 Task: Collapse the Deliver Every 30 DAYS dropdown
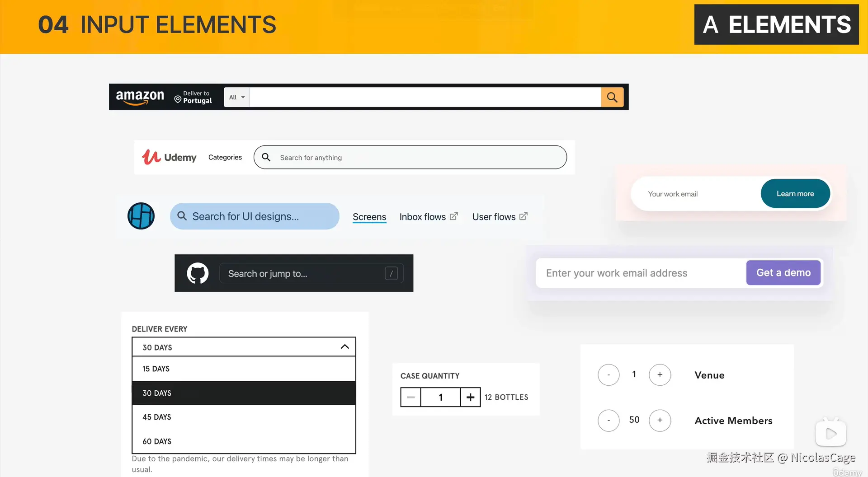click(244, 347)
